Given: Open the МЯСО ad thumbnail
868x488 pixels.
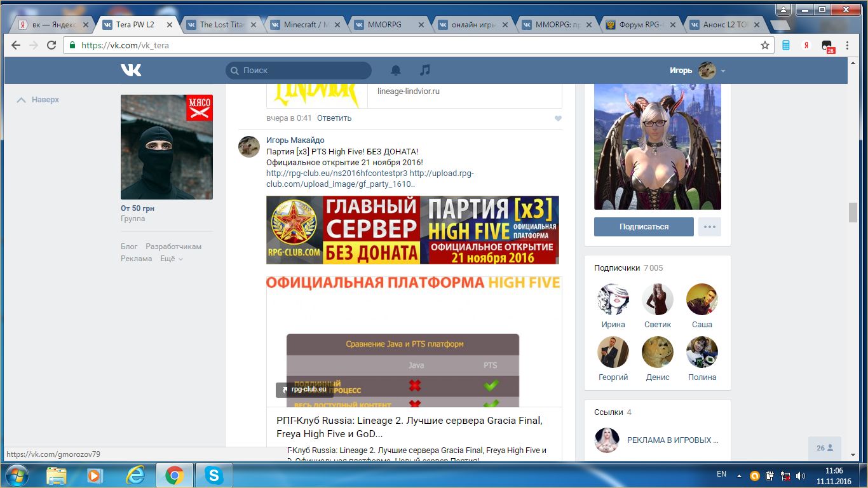Looking at the screenshot, I should pyautogui.click(x=166, y=147).
